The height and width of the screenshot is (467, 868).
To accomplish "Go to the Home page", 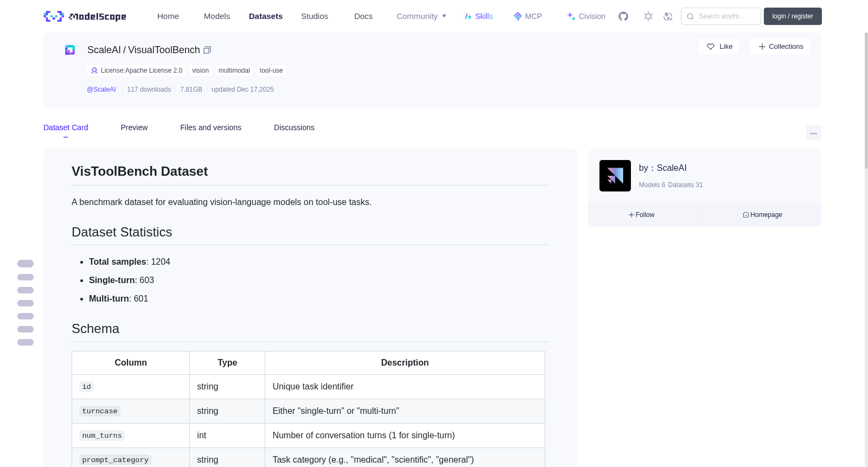I will 168,16.
